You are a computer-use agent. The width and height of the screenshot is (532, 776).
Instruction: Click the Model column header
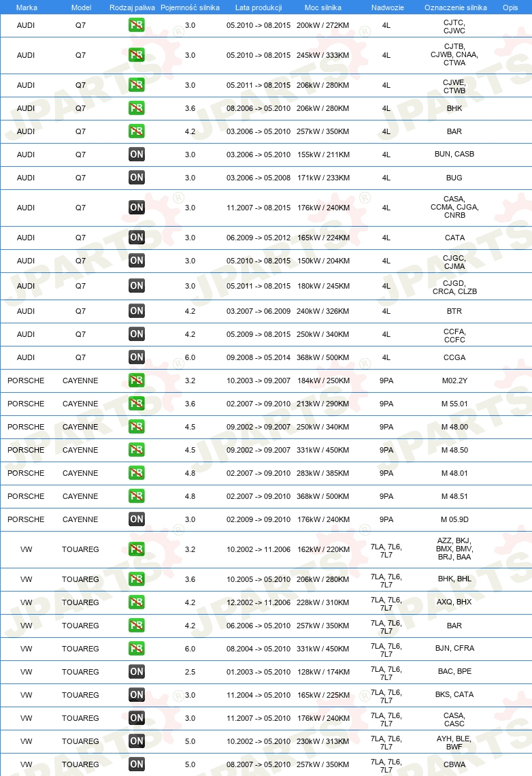click(81, 7)
